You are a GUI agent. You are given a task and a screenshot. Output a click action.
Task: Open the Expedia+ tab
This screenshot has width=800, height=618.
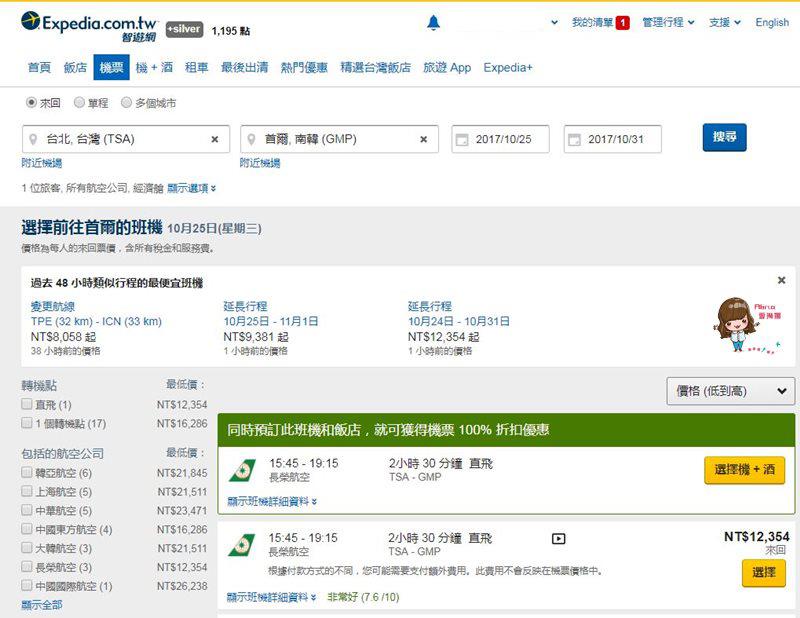[508, 67]
